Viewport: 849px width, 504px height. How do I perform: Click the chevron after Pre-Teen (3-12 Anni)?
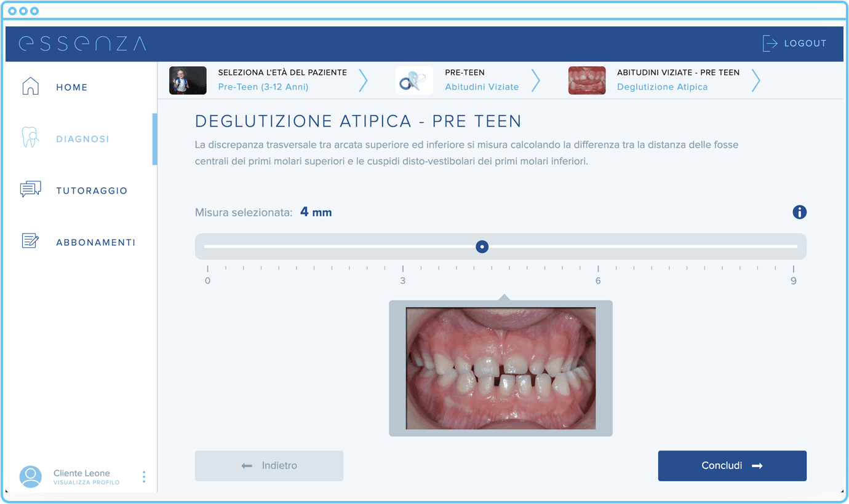(x=363, y=81)
